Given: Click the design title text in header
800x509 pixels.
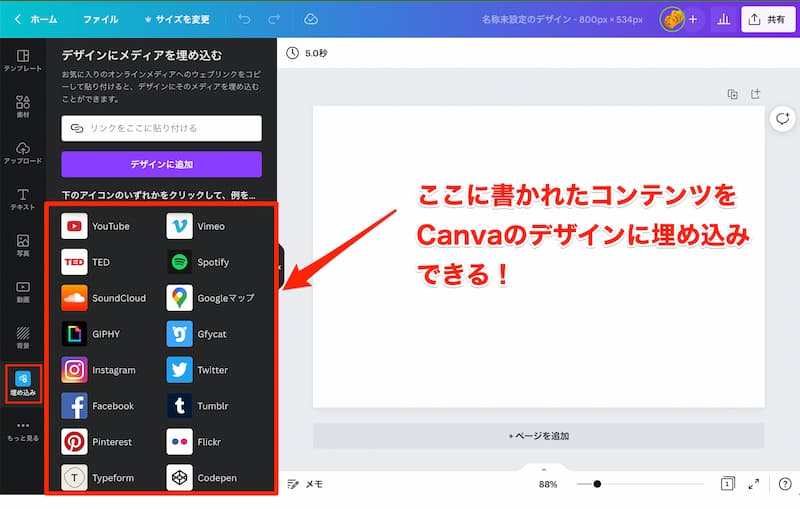Looking at the screenshot, I should tap(562, 19).
